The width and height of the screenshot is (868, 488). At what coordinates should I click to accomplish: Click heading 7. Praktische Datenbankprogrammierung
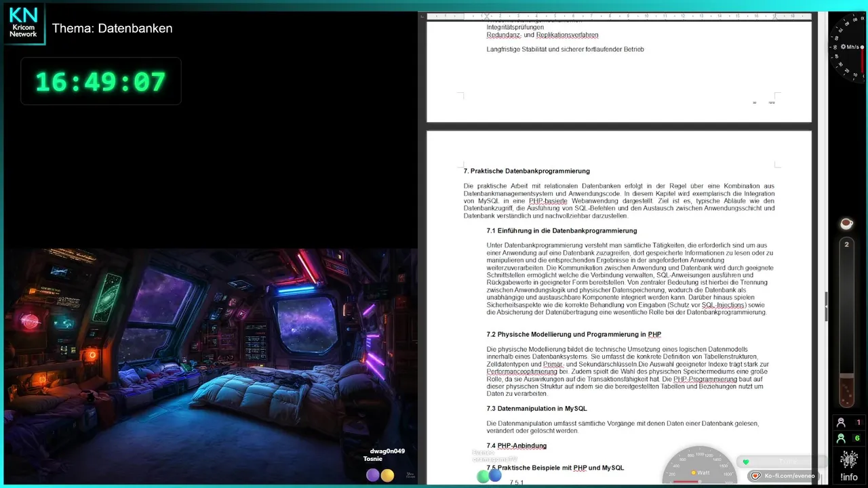527,171
